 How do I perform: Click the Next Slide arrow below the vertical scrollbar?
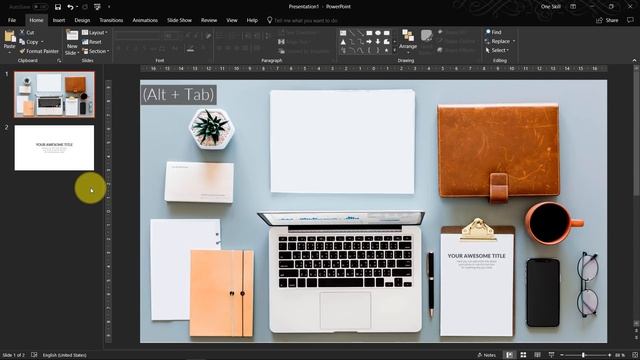[636, 338]
